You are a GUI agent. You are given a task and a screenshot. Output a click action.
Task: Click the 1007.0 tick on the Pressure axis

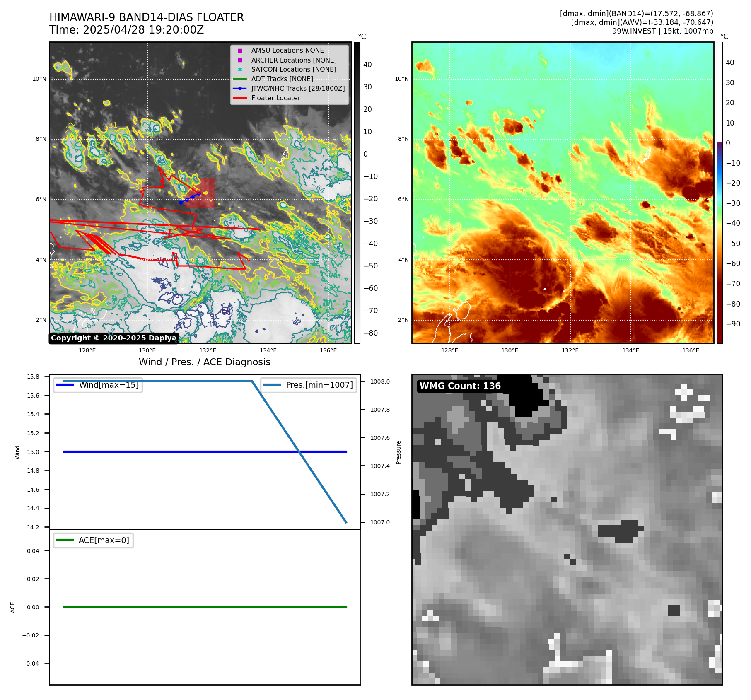pos(380,522)
